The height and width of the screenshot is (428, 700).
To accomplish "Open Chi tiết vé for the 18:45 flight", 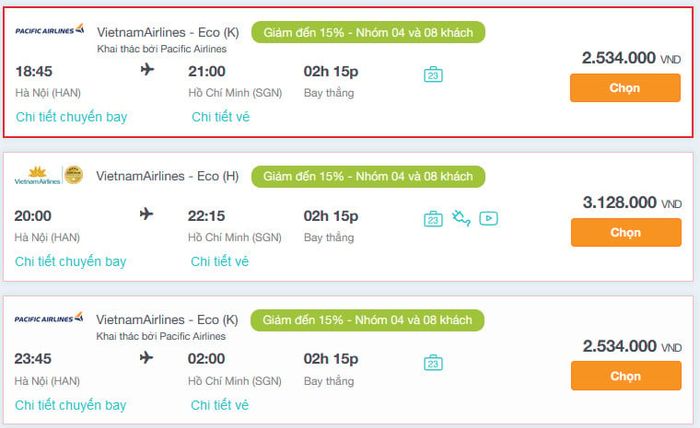I will 221,117.
